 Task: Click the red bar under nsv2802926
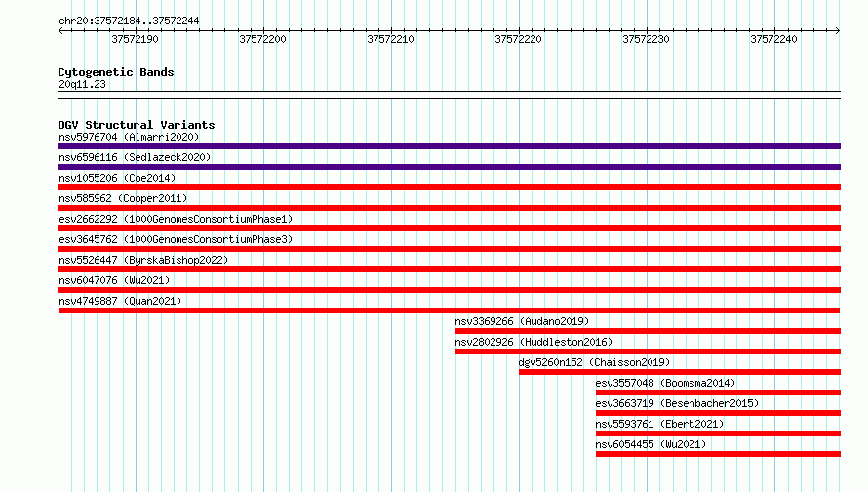click(648, 351)
